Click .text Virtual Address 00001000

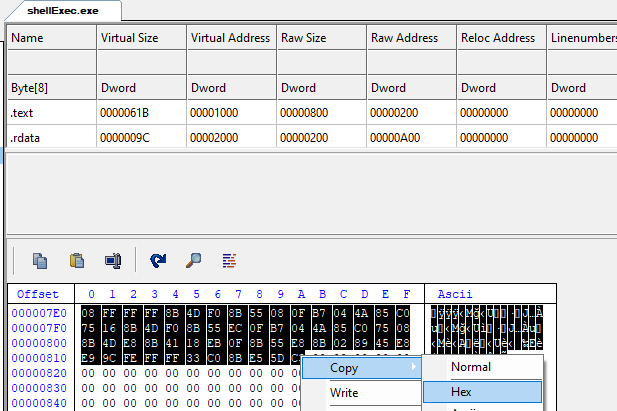tap(231, 113)
